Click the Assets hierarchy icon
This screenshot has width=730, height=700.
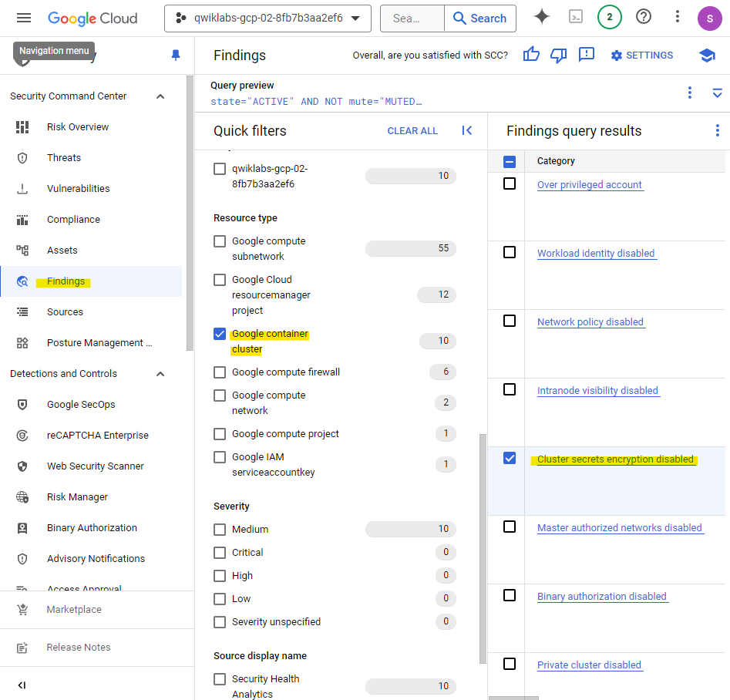[22, 250]
